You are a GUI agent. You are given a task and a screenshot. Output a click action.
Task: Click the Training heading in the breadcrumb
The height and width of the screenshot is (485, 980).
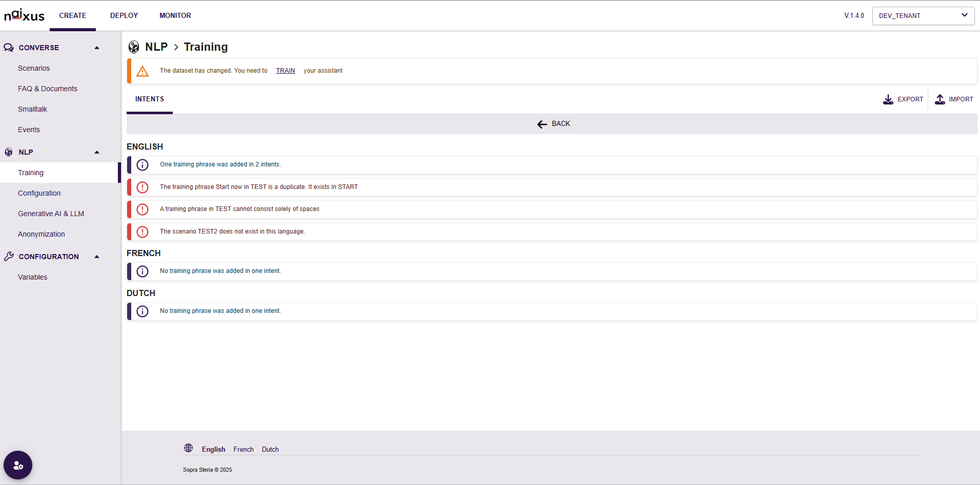coord(206,47)
